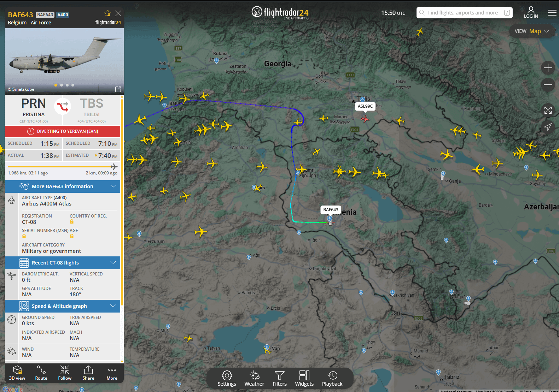Open Weather layer options
The width and height of the screenshot is (559, 392).
254,379
